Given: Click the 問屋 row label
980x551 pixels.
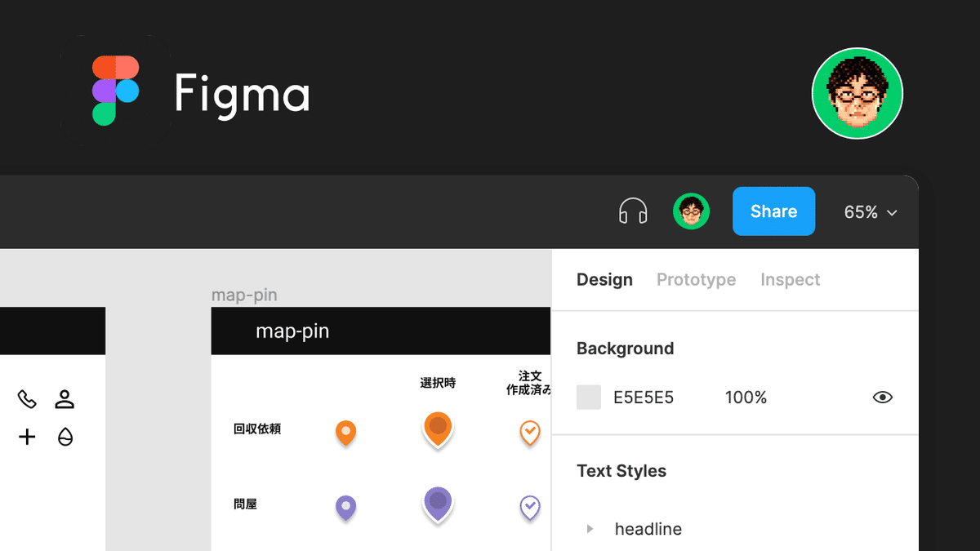Looking at the screenshot, I should coord(245,504).
